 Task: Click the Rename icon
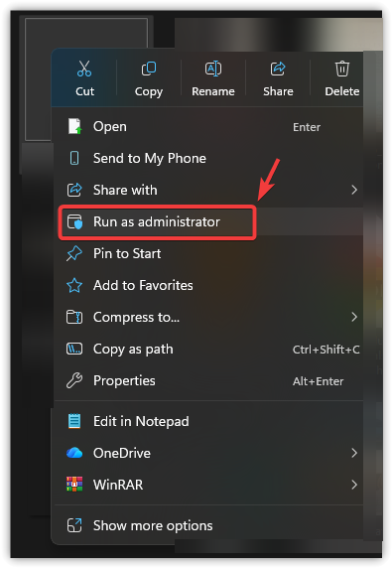pos(213,69)
